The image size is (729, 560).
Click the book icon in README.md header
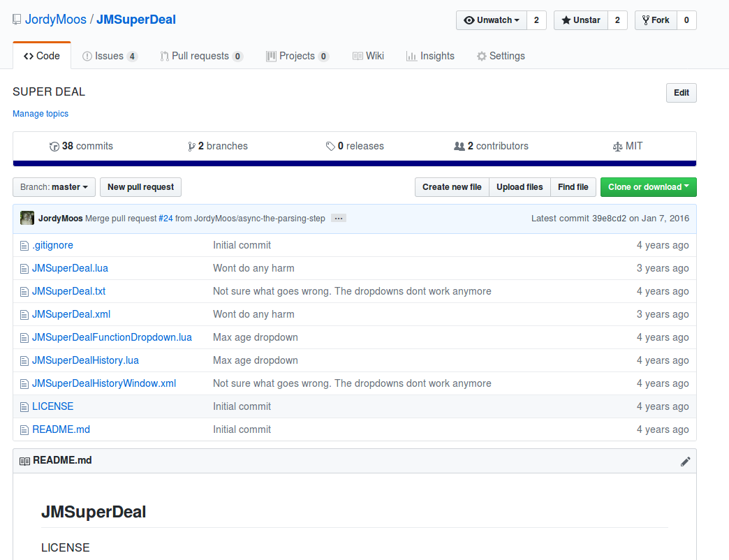click(24, 461)
